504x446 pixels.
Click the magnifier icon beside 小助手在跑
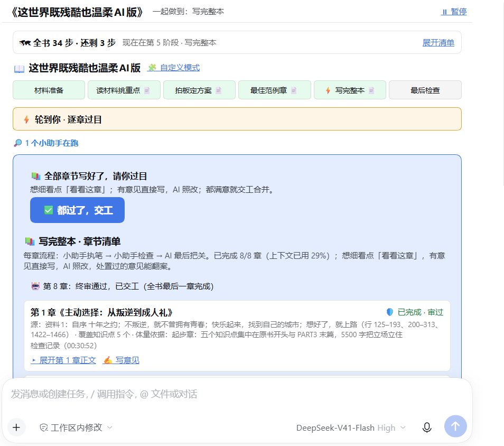17,143
